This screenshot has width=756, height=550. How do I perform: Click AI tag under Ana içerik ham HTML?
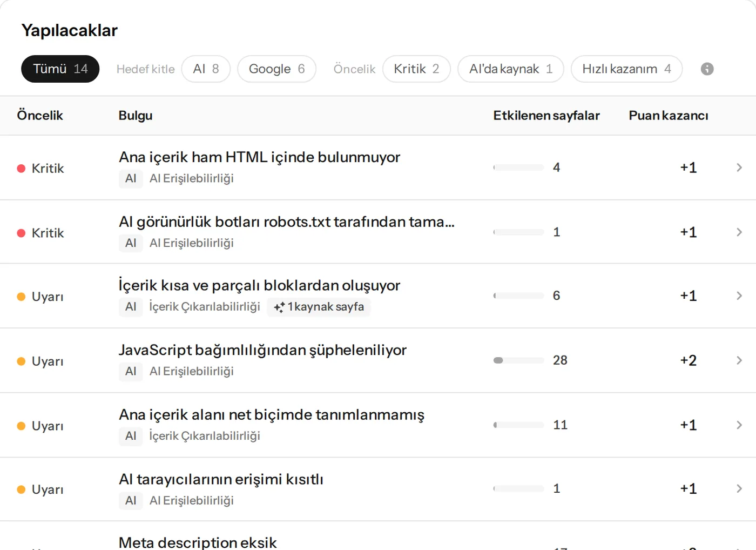point(131,178)
